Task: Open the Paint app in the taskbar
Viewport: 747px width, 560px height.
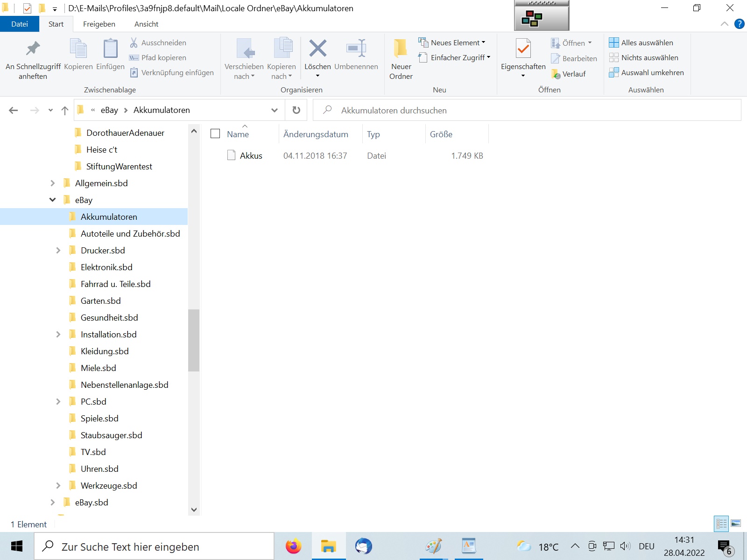Action: [x=434, y=546]
